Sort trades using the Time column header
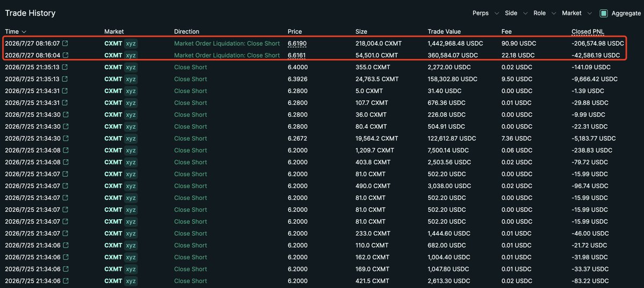The image size is (644, 288). [16, 32]
